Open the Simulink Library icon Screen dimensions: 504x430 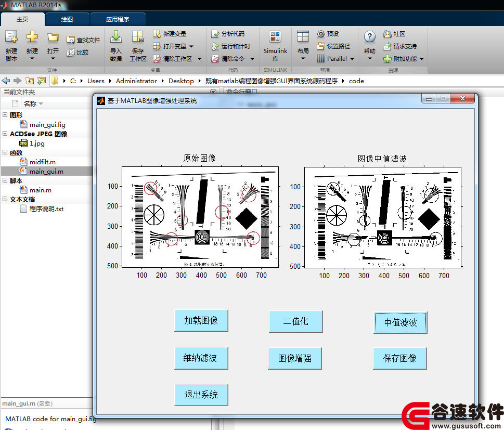click(x=275, y=37)
